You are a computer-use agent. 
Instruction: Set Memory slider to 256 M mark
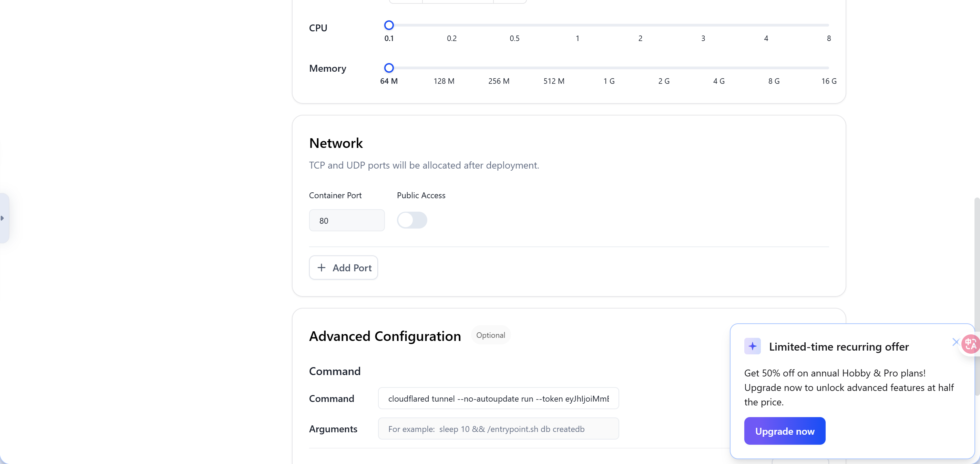tap(499, 68)
